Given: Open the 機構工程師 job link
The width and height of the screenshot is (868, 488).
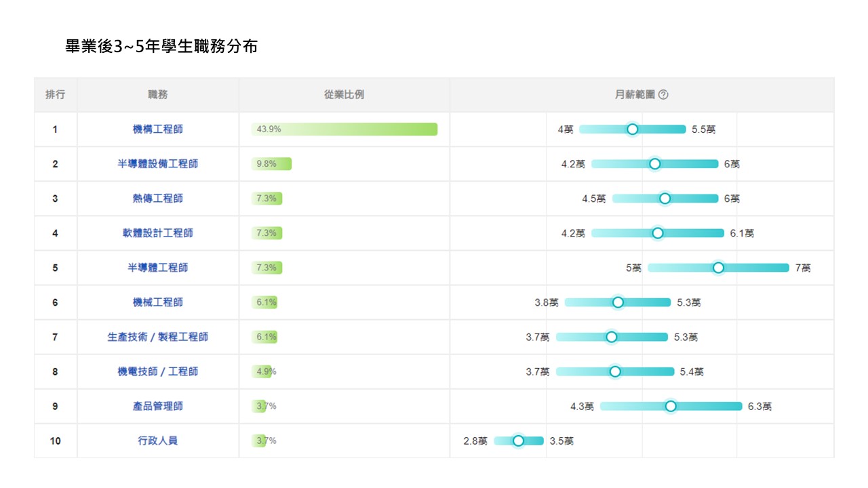Looking at the screenshot, I should (157, 129).
